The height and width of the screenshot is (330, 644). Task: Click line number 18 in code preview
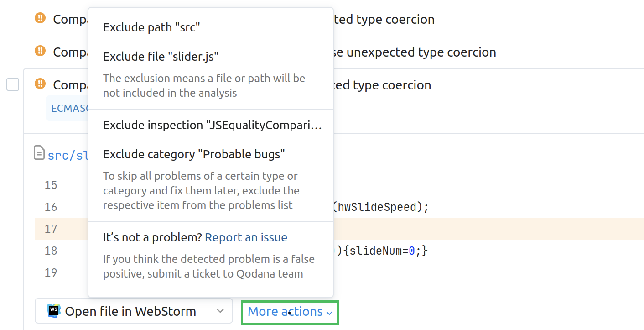pos(51,251)
